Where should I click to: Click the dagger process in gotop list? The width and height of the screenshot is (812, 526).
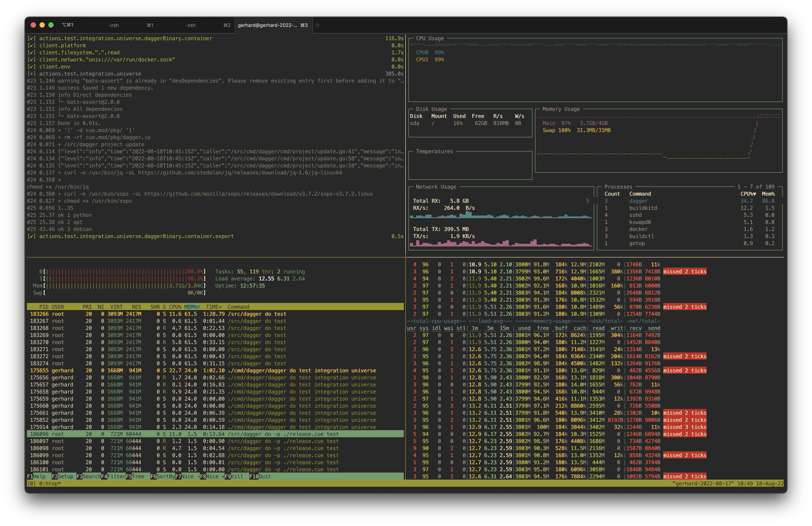point(689,201)
